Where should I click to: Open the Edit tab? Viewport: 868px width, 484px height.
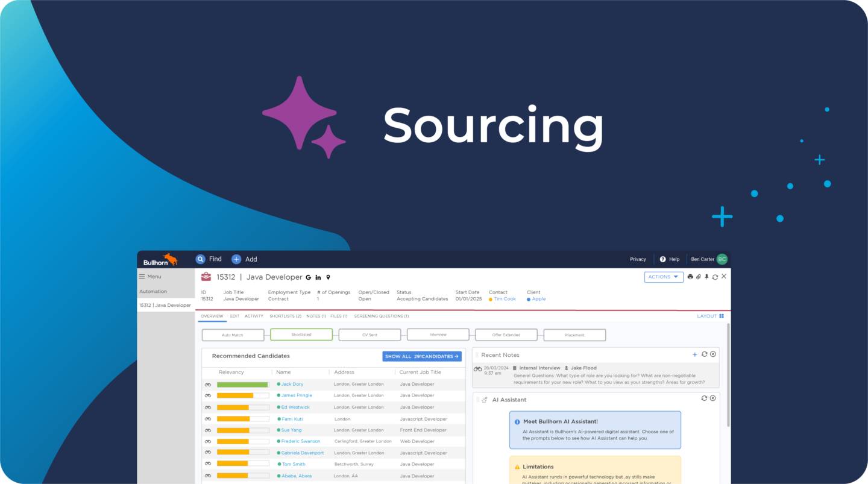pyautogui.click(x=234, y=316)
